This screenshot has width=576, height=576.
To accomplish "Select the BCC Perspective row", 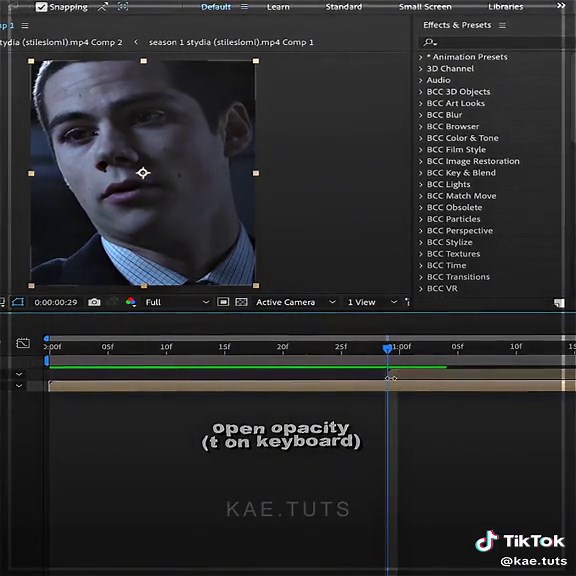I will [x=456, y=231].
